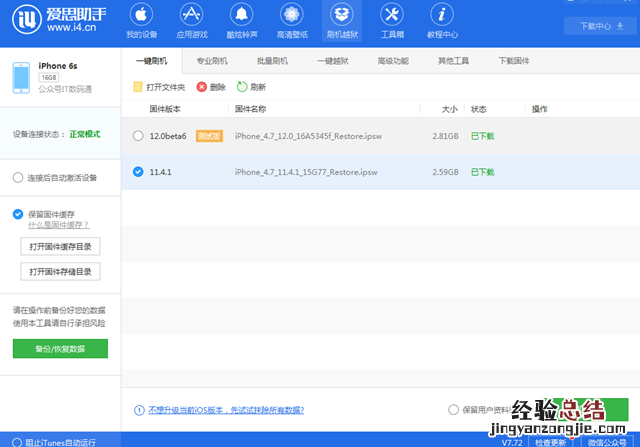Click the green 刷新 refresh icon
This screenshot has width=640, height=447.
(242, 87)
